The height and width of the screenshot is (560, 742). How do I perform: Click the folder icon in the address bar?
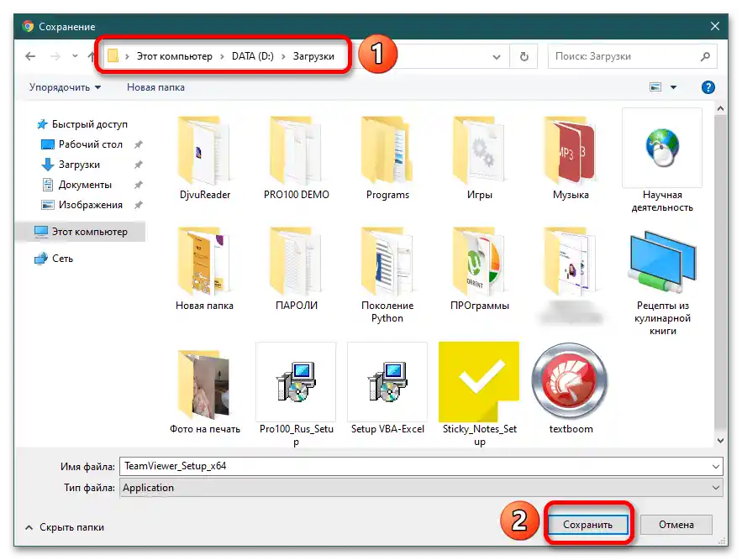click(x=113, y=55)
